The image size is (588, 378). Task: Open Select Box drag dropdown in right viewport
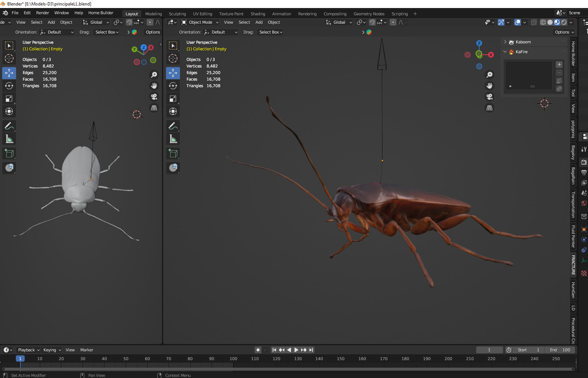pos(271,32)
